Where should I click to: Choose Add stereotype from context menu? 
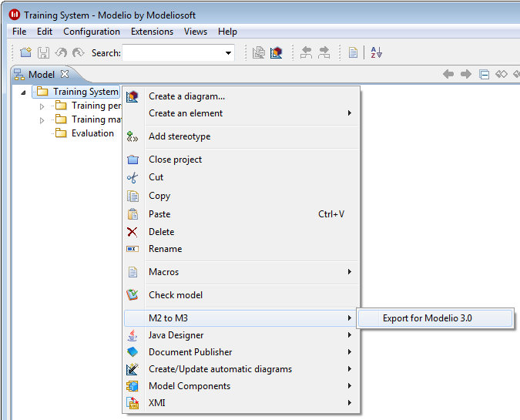(x=179, y=136)
